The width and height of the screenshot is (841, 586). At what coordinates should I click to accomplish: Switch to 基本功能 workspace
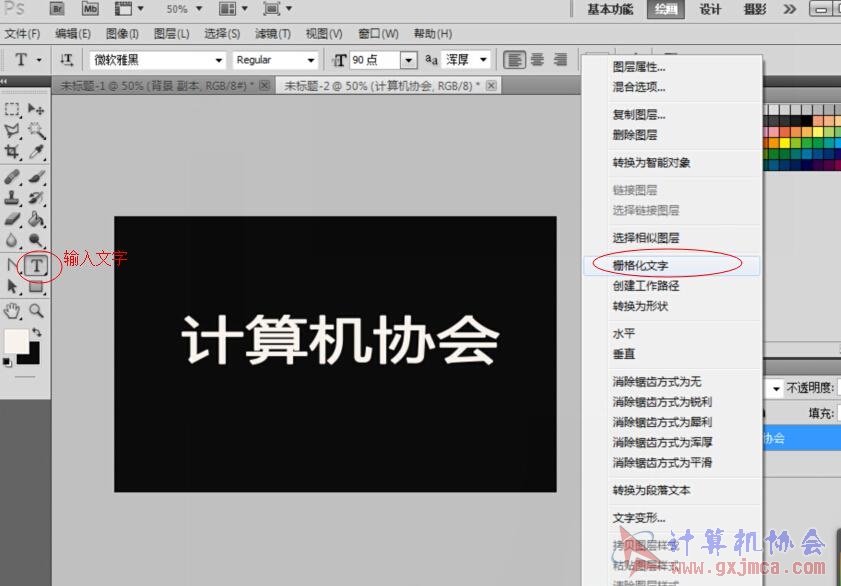click(x=610, y=9)
